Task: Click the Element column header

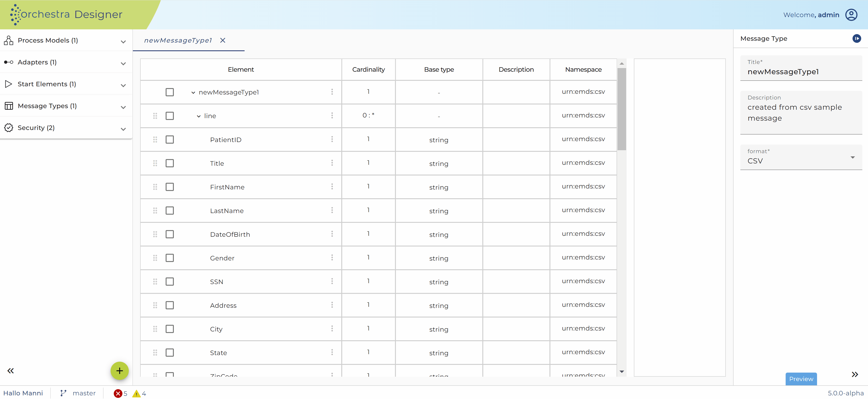Action: 240,69
